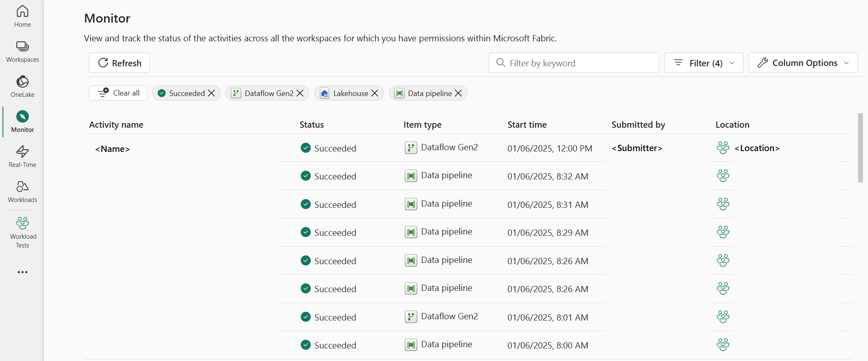Click the Succeeded text in the 8:31 AM row
Image resolution: width=868 pixels, height=361 pixels.
[x=335, y=205]
